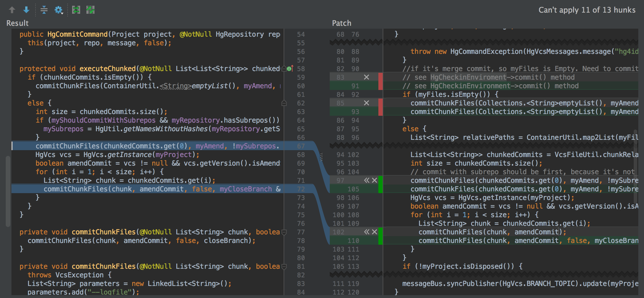Collapse the else block fold on line 62
The height and width of the screenshot is (298, 644).
(x=284, y=103)
